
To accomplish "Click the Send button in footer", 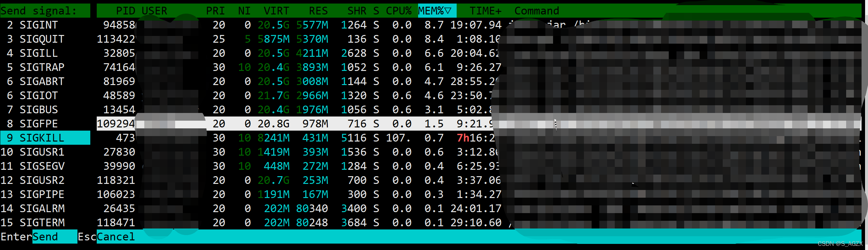I will 55,237.
